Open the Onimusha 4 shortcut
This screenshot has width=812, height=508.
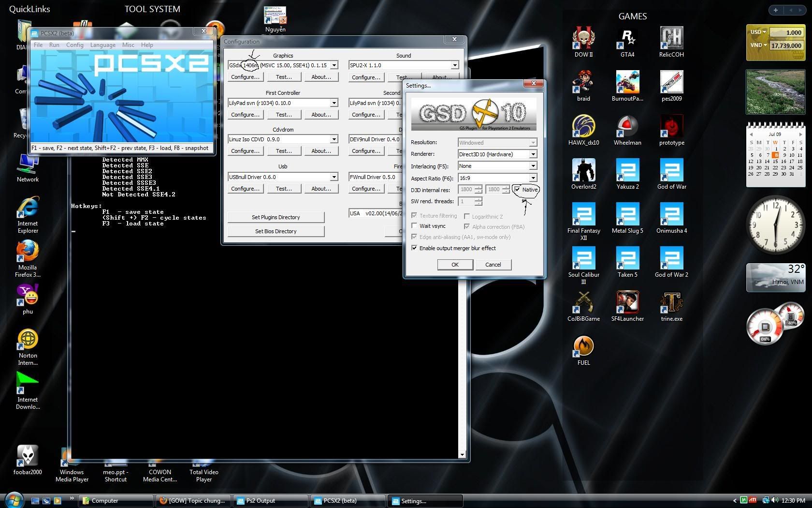point(671,218)
